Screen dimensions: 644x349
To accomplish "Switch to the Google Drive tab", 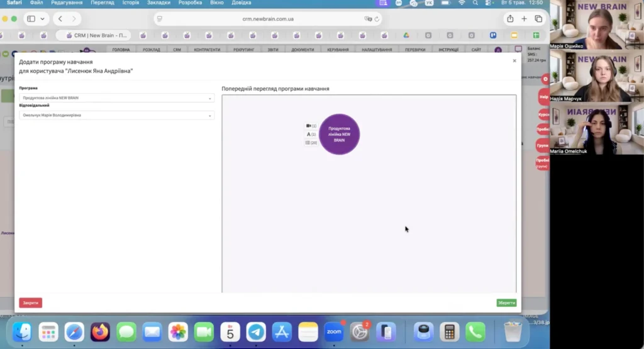I will coord(406,35).
